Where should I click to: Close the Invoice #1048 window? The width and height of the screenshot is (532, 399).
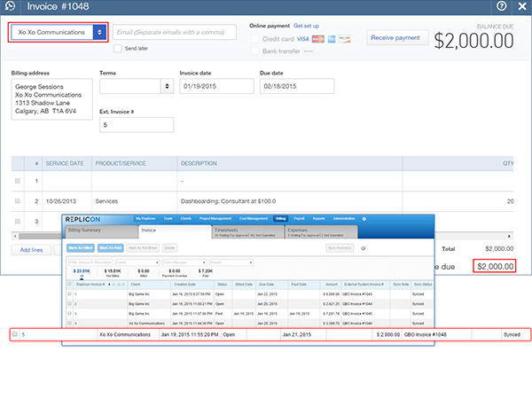(522, 6)
